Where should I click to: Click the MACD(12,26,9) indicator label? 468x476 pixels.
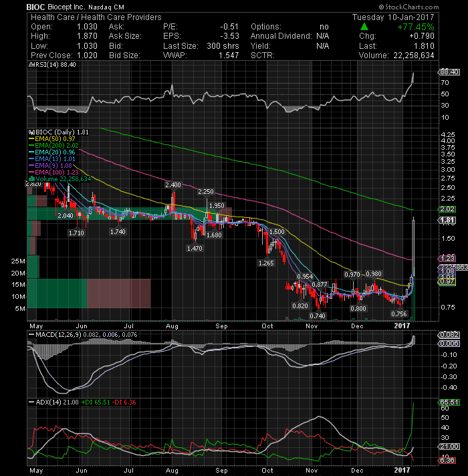(82, 334)
